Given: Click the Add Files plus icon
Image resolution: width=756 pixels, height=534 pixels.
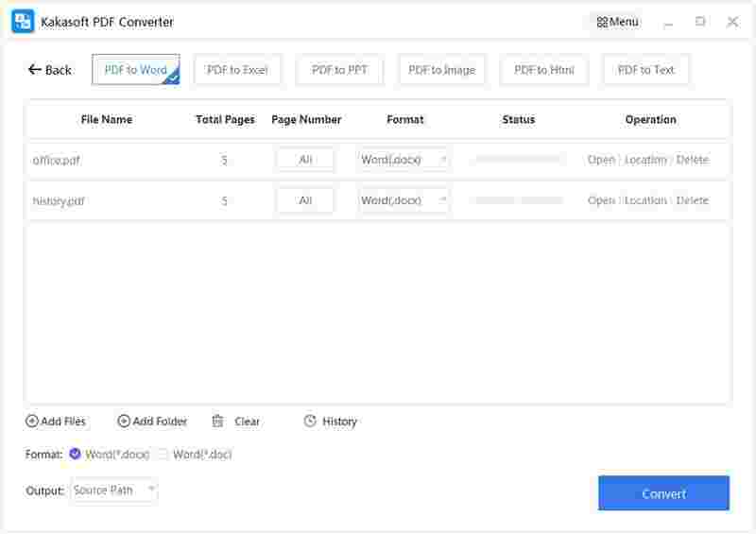Looking at the screenshot, I should tap(32, 422).
